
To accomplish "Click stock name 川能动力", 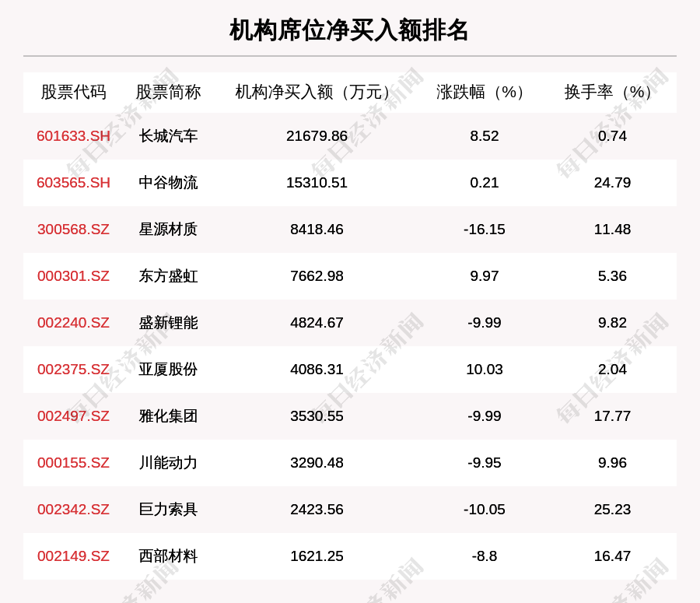I will (168, 463).
